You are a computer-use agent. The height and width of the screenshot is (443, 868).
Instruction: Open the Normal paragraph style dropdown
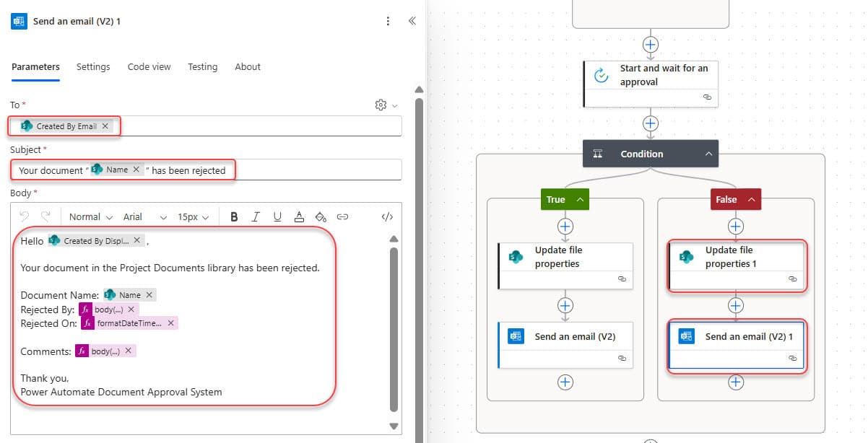point(90,216)
